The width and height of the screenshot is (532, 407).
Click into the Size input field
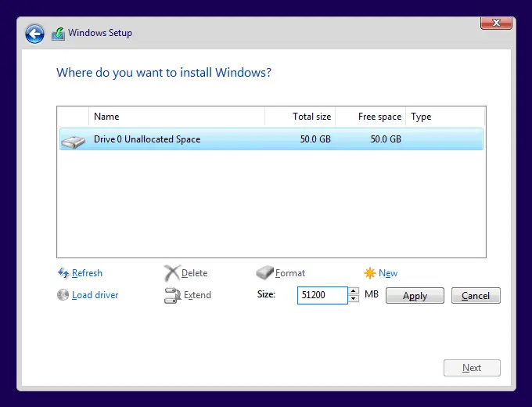click(x=322, y=295)
